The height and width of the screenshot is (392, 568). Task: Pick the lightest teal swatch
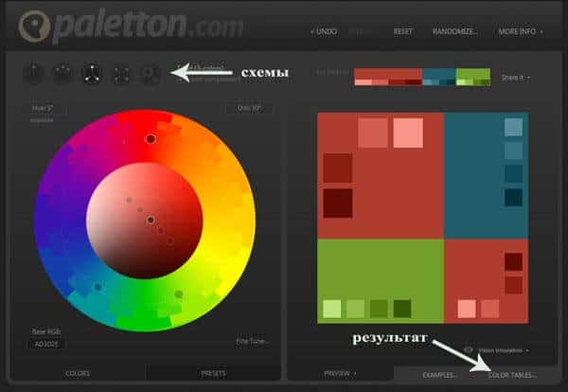514,127
